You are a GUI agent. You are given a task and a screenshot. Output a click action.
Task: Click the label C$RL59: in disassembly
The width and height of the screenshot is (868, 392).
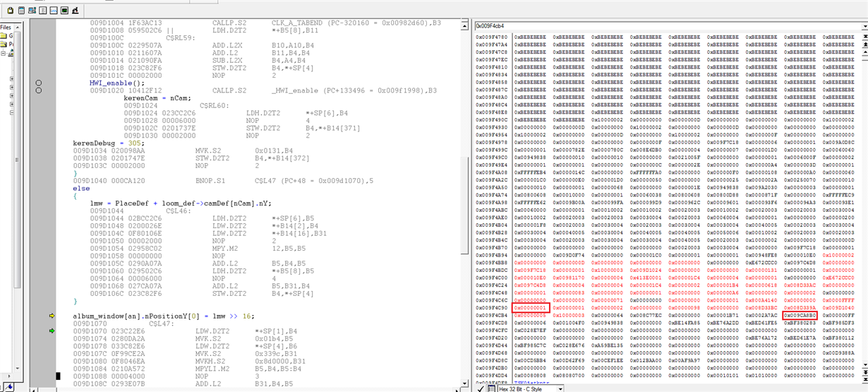(x=181, y=37)
